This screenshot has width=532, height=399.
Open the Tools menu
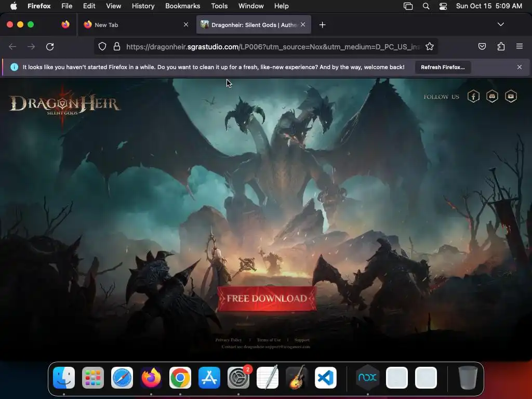219,6
